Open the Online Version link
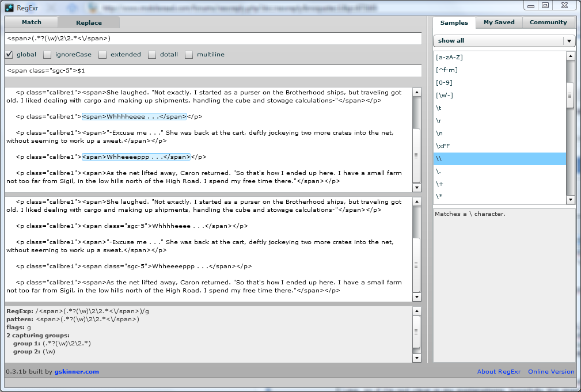 [x=551, y=372]
